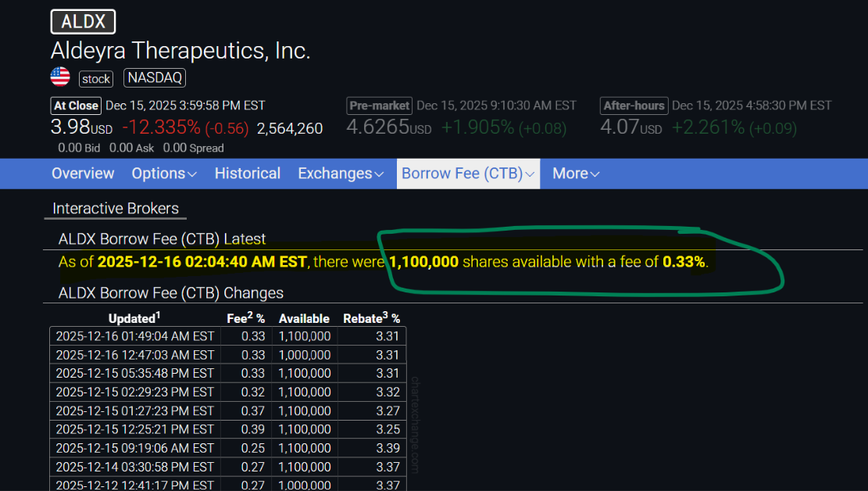Image resolution: width=868 pixels, height=491 pixels.
Task: Click the 0.37 fee value
Action: tap(253, 411)
